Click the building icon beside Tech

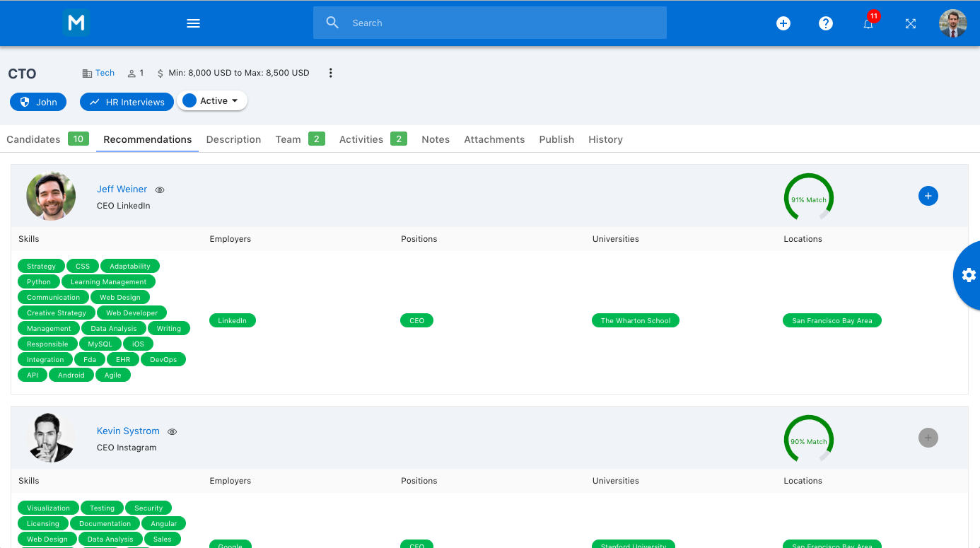pos(86,72)
